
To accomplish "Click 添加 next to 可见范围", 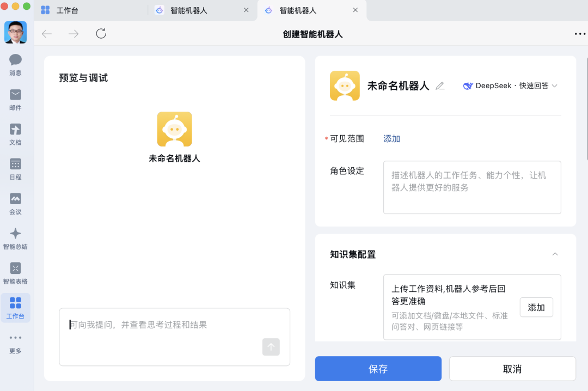I will click(391, 138).
